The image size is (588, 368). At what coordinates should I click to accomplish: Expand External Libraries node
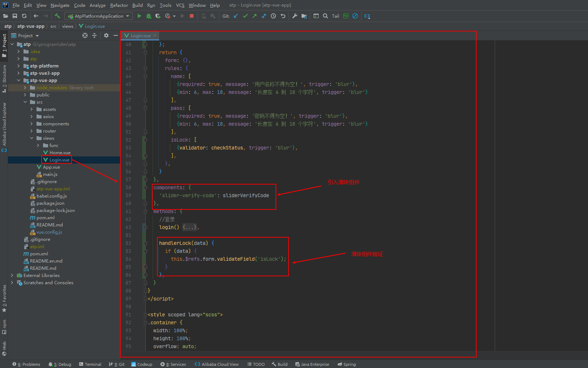[x=12, y=276]
